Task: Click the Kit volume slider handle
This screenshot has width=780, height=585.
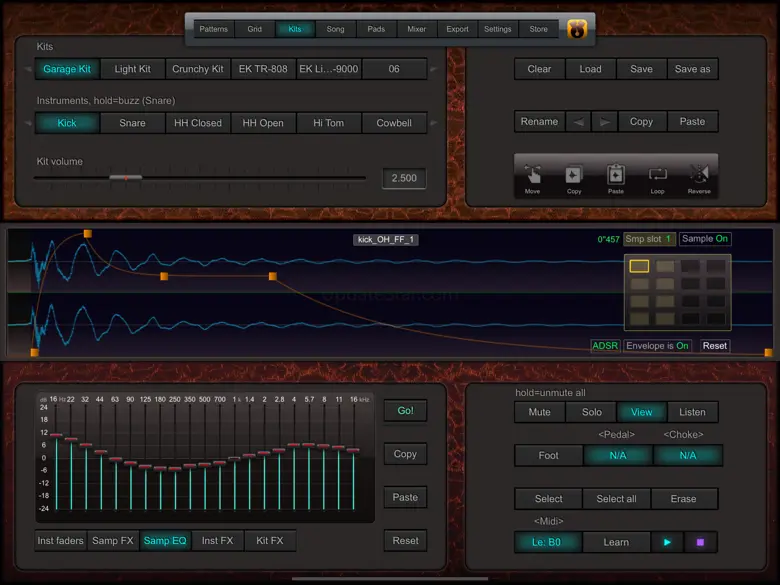Action: click(126, 178)
